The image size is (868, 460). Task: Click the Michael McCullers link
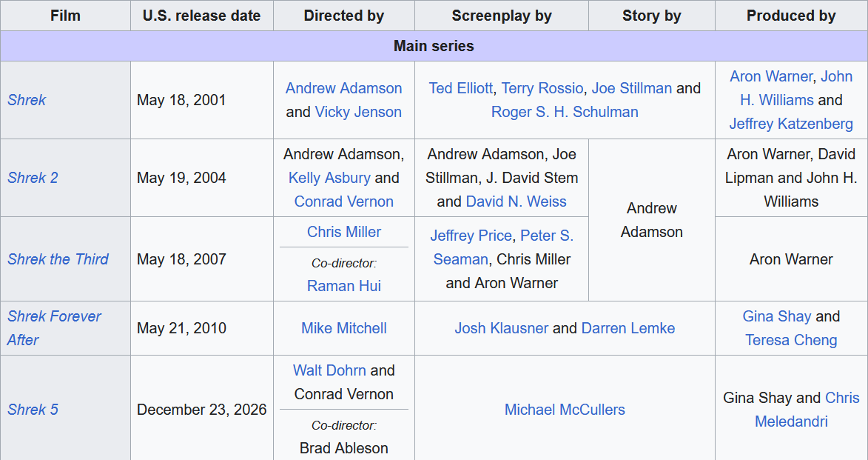pos(565,410)
